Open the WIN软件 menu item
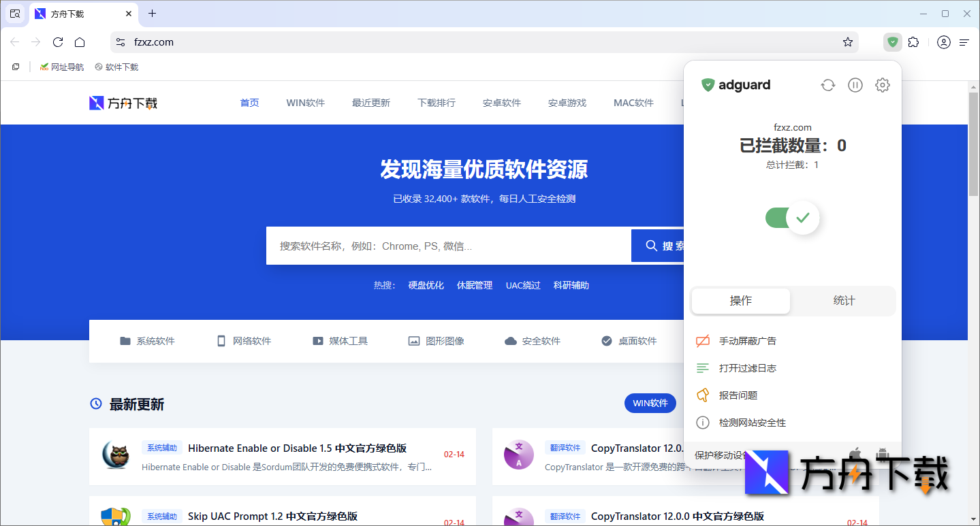The height and width of the screenshot is (526, 980). (305, 103)
